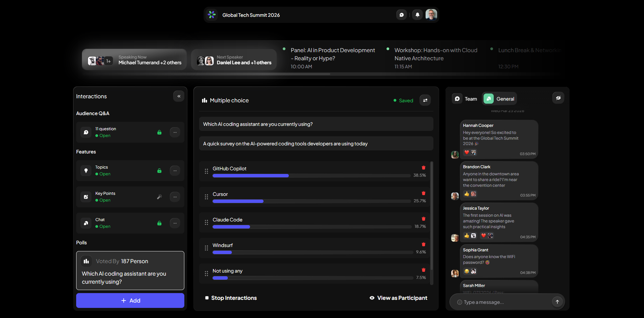The height and width of the screenshot is (318, 644).
Task: Delete the Windsurf poll option
Action: [423, 244]
